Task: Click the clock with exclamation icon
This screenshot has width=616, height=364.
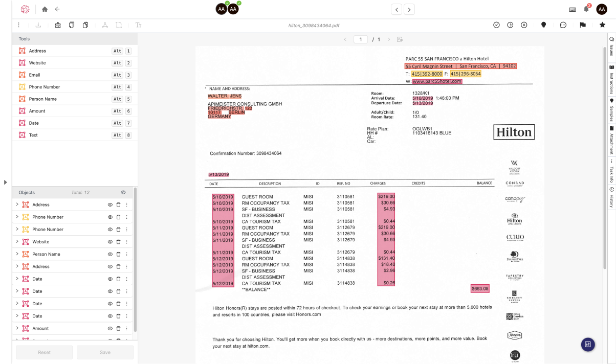Action: point(510,25)
